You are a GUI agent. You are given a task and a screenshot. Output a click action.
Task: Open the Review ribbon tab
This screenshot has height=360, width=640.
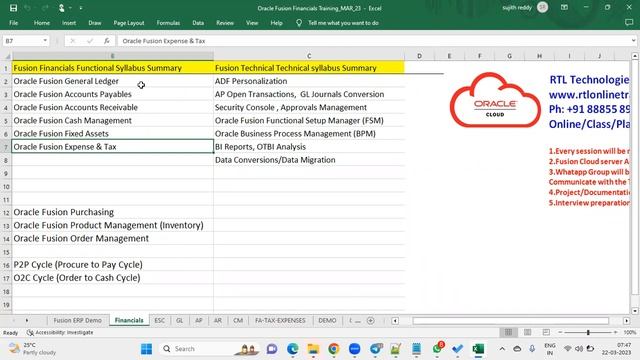225,23
